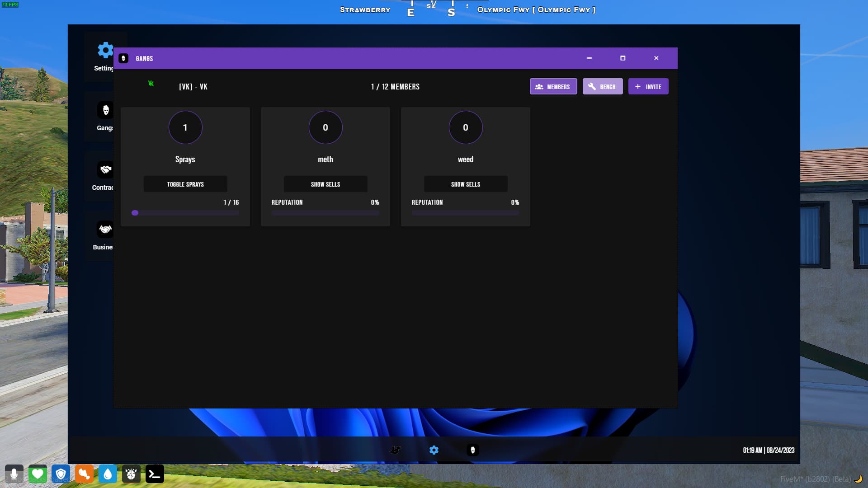The width and height of the screenshot is (868, 488).
Task: Click the spiky-head stress HUD icon
Action: coord(131,474)
